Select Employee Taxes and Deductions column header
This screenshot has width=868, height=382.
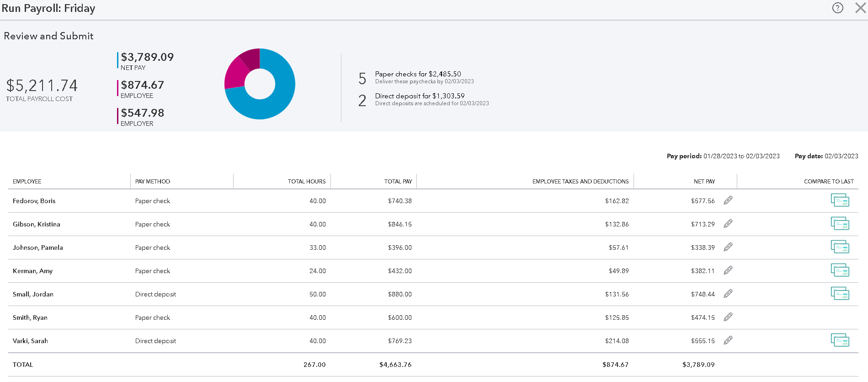point(580,182)
